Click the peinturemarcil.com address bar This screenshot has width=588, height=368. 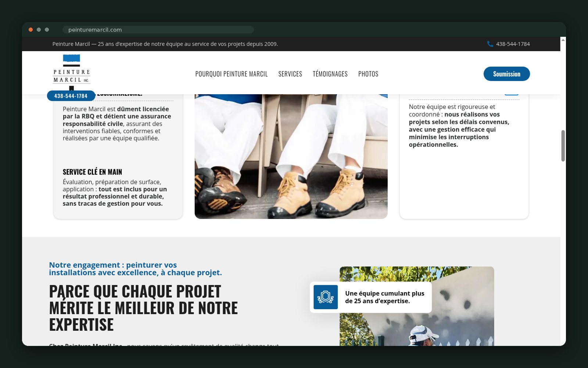click(158, 30)
